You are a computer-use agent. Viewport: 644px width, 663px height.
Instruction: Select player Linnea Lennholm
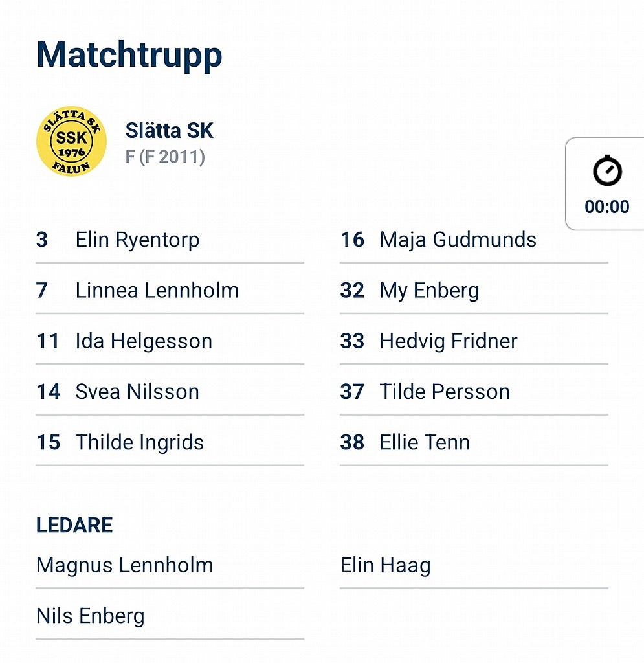point(170,291)
